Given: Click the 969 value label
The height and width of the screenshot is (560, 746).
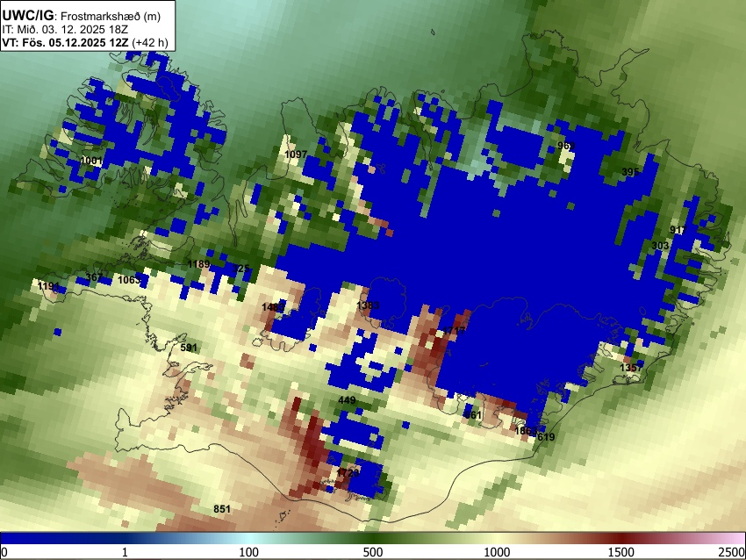Looking at the screenshot, I should [x=566, y=146].
